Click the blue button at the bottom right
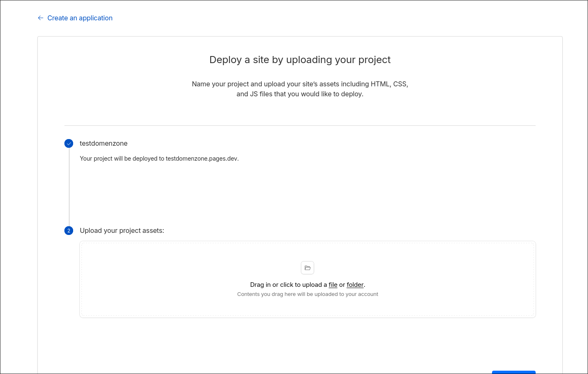588x374 pixels. click(x=514, y=372)
